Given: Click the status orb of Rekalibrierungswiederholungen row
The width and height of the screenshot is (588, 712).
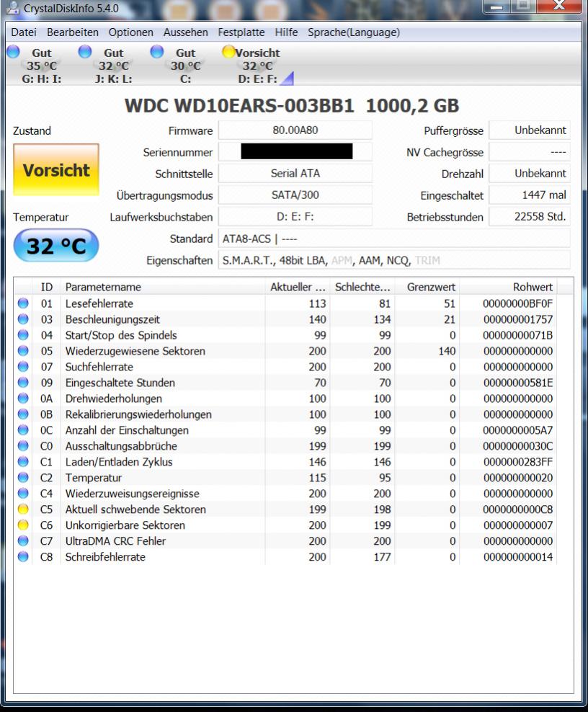Looking at the screenshot, I should [23, 414].
